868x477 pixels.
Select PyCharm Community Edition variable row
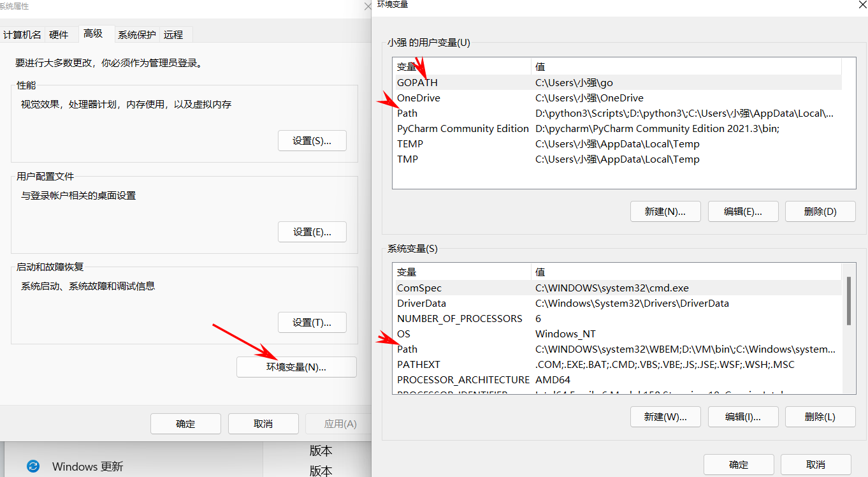coord(617,128)
